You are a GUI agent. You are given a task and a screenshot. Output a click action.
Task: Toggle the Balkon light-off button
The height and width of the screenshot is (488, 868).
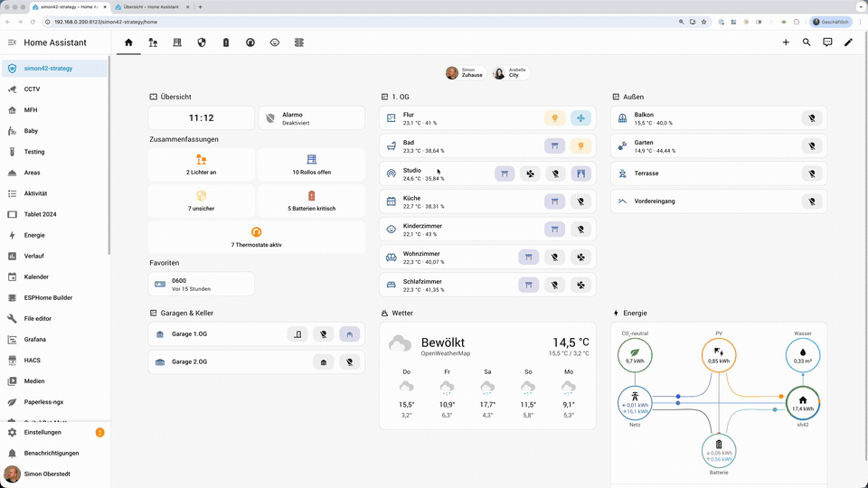pyautogui.click(x=812, y=117)
